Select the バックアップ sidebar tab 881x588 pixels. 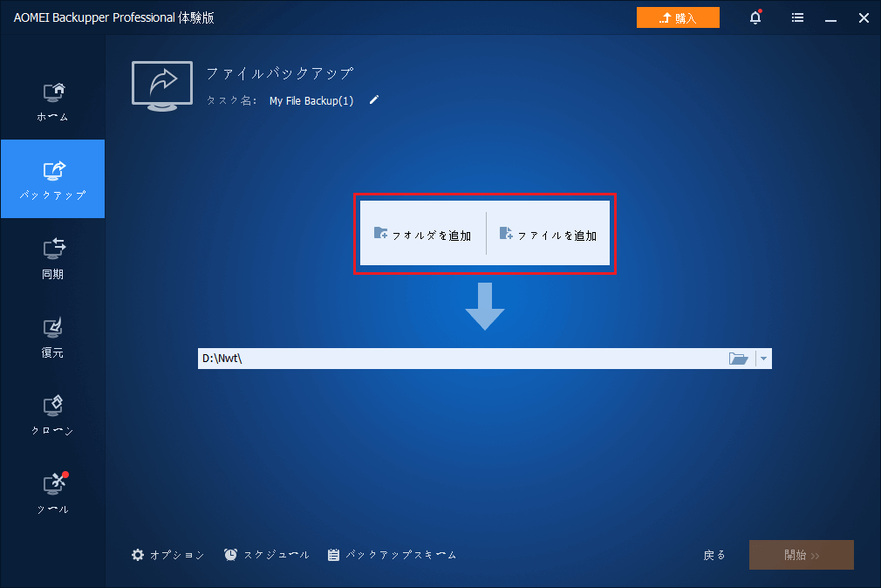(53, 179)
